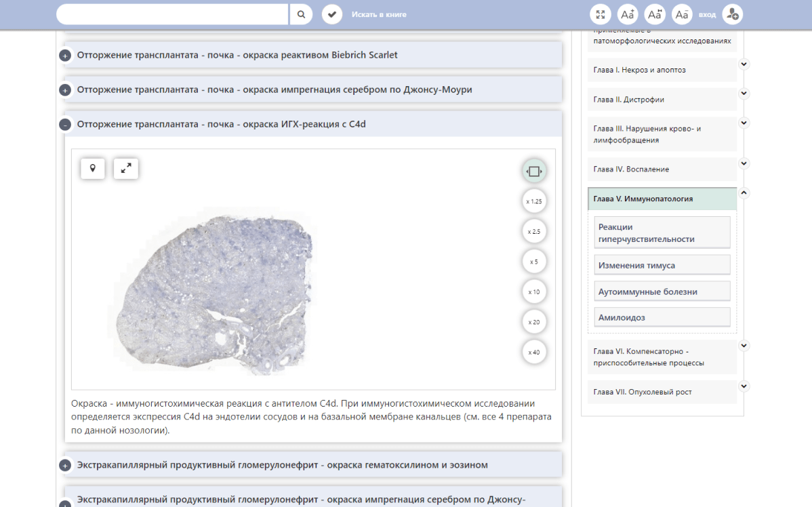Select 'Глава V. Иммунопатология' chapter

coord(662,199)
